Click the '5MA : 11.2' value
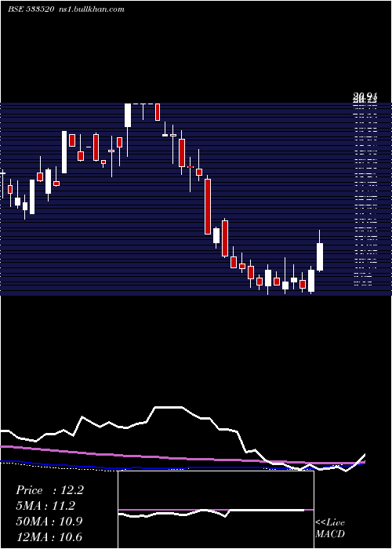Viewport: 392px width, 549px height. (45, 506)
